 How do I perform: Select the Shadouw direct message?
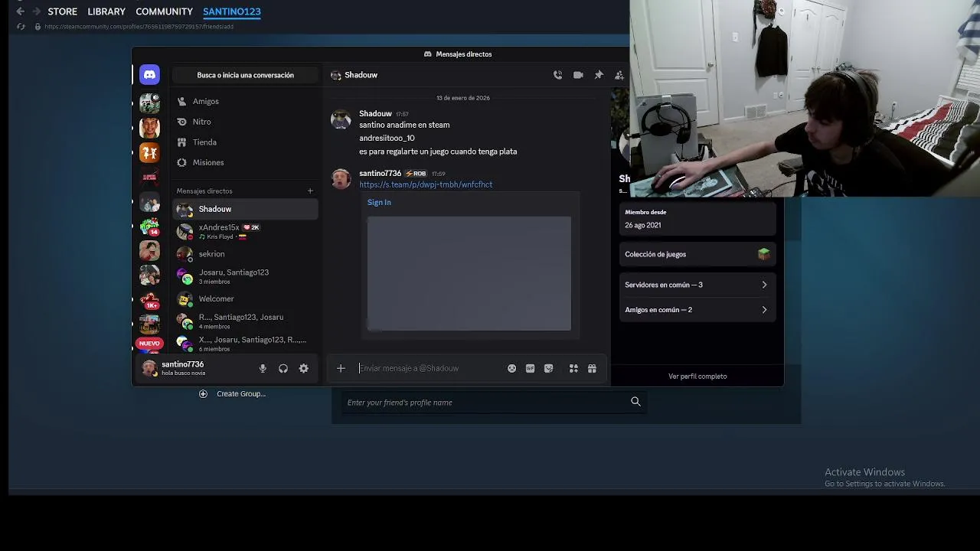tap(245, 209)
